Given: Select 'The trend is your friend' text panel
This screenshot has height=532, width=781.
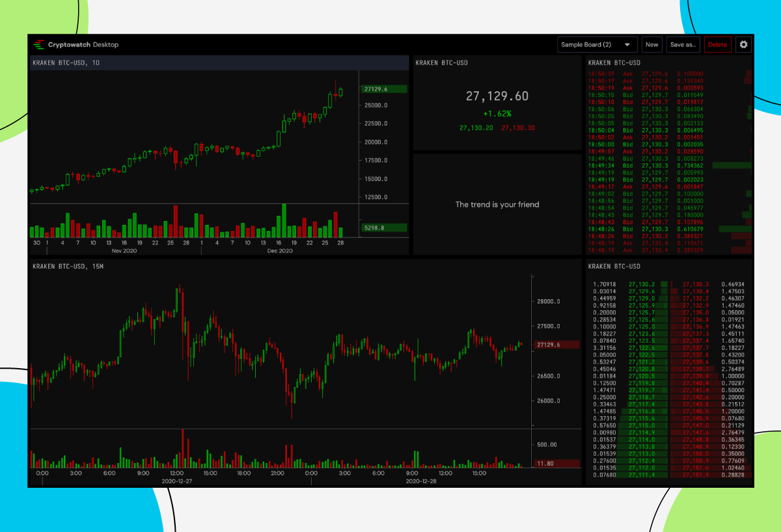Looking at the screenshot, I should (x=497, y=204).
